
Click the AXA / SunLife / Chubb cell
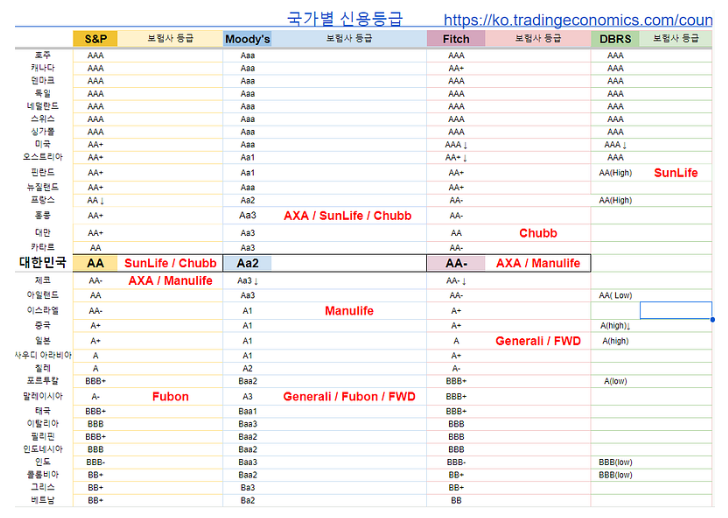pyautogui.click(x=347, y=215)
